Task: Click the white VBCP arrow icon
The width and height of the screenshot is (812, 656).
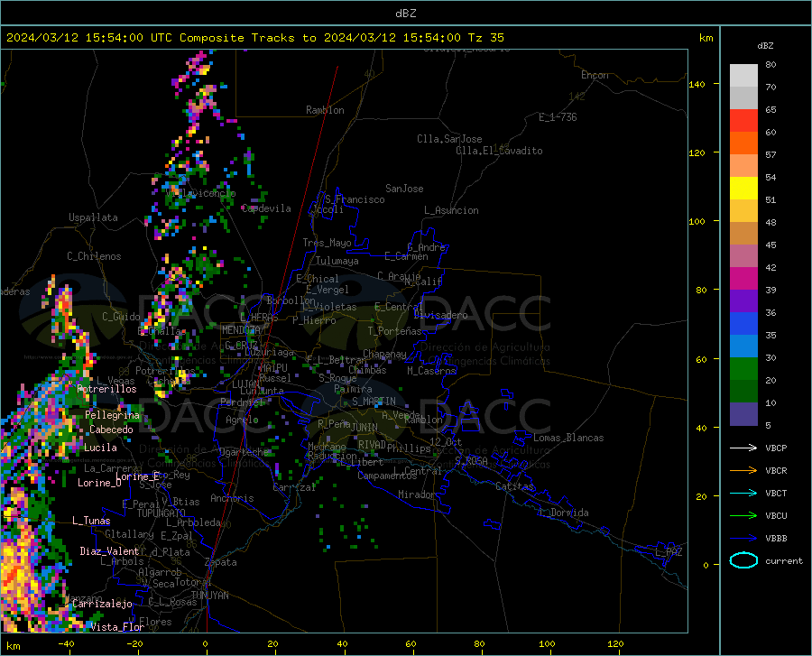Action: 743,448
